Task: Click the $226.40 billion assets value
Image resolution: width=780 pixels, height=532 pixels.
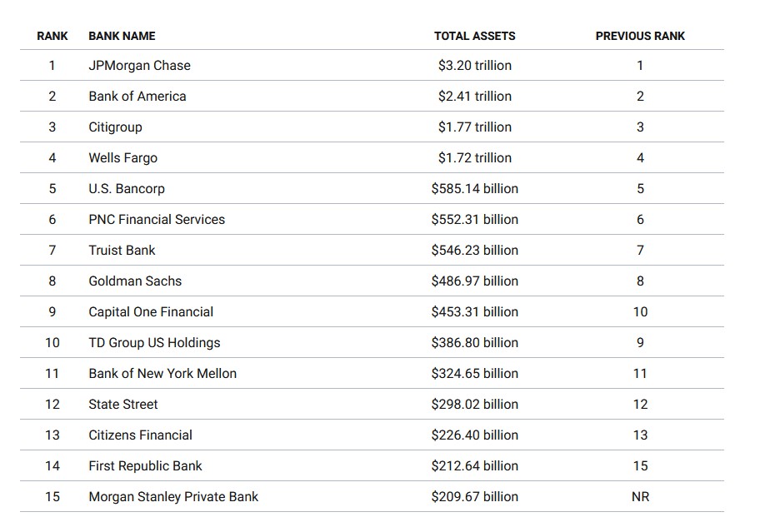Action: coord(474,435)
